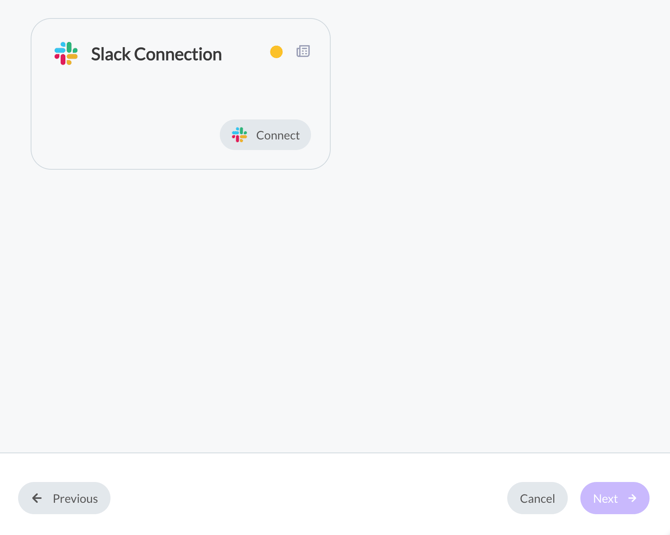Cancel the setup wizard
Screen dimensions: 670x535
point(537,498)
